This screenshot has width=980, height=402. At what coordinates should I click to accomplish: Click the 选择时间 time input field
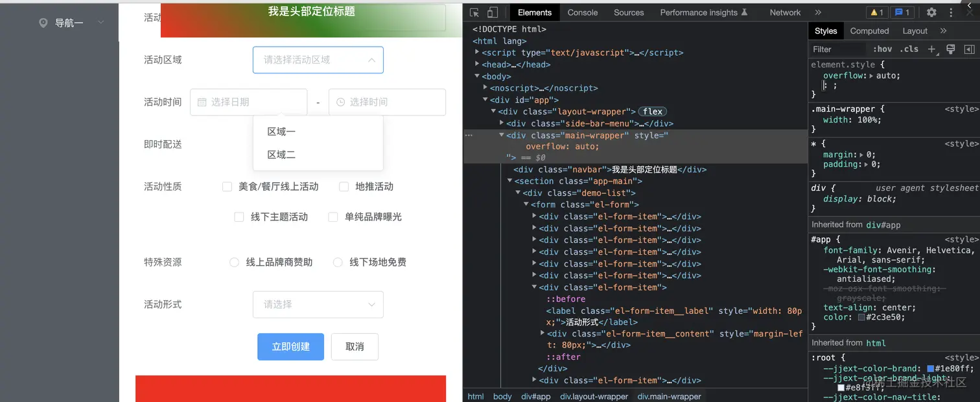tap(387, 102)
